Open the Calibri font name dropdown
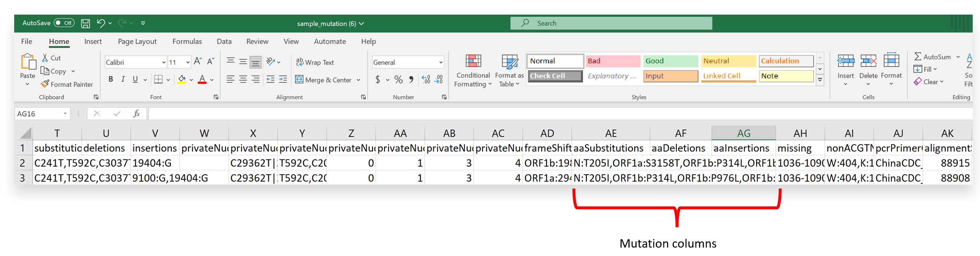 coord(164,62)
